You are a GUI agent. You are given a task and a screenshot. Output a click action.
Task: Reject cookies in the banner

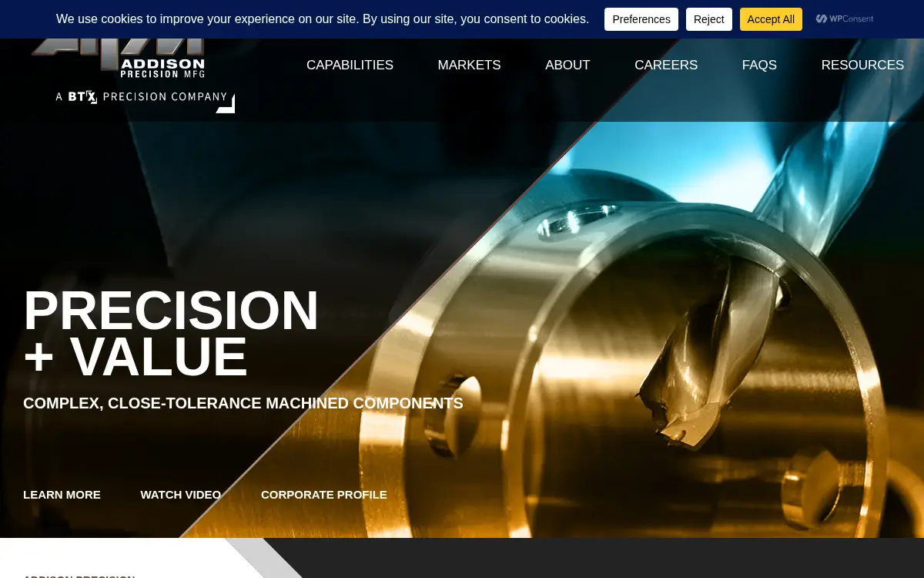click(x=708, y=19)
